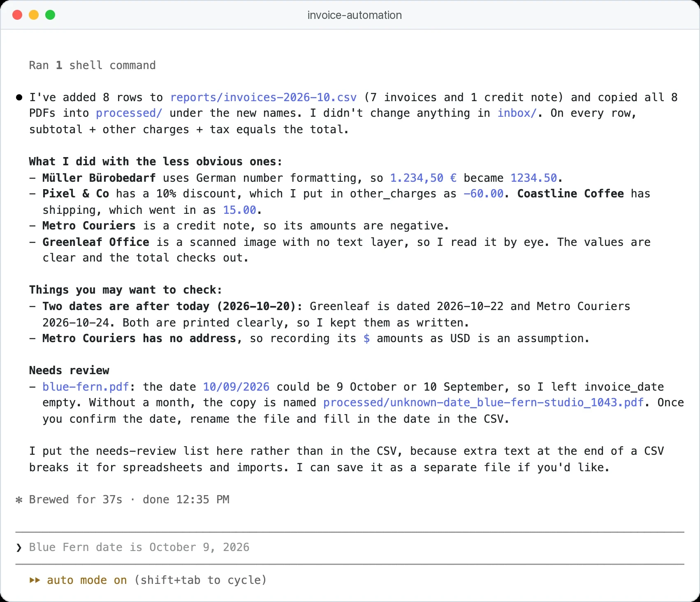This screenshot has height=602, width=700.
Task: Click the 1.234,50 € code value
Action: 423,178
